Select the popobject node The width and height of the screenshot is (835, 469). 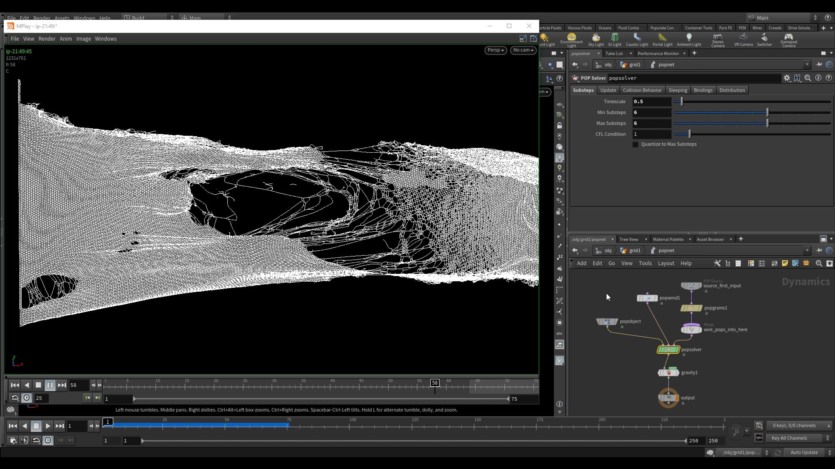pyautogui.click(x=607, y=321)
